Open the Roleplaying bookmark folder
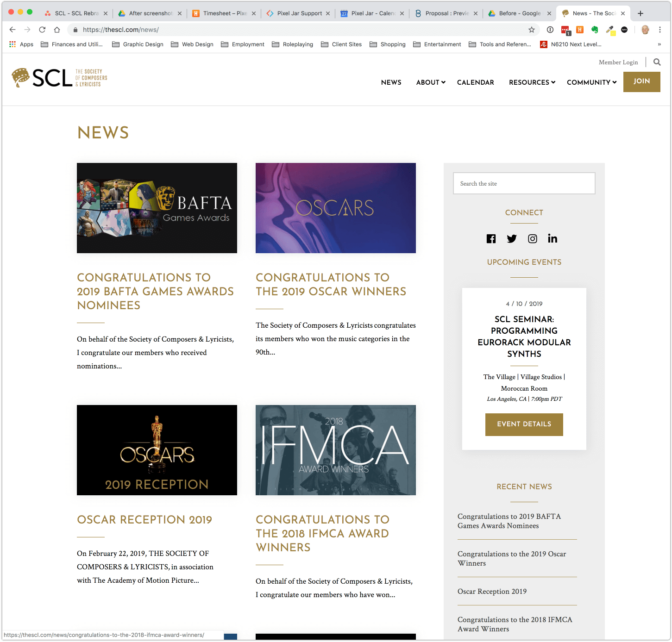Screen dimensions: 672x642 point(293,44)
